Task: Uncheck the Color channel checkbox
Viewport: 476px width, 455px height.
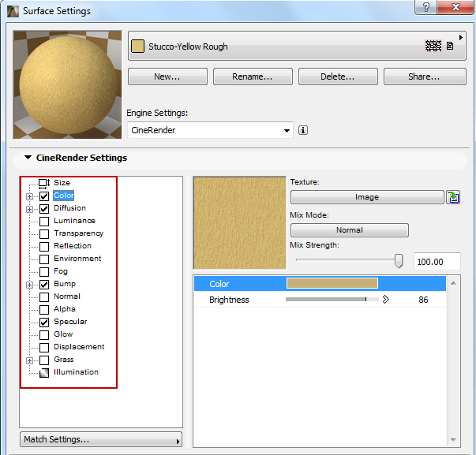Action: pyautogui.click(x=44, y=196)
